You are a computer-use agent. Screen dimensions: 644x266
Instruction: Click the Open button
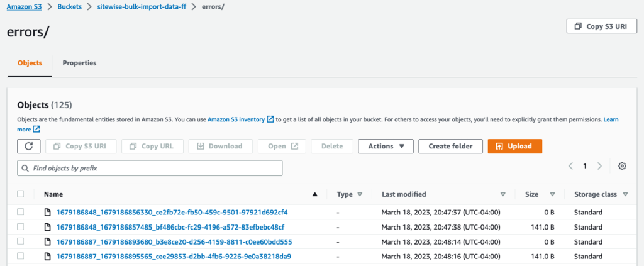[282, 146]
